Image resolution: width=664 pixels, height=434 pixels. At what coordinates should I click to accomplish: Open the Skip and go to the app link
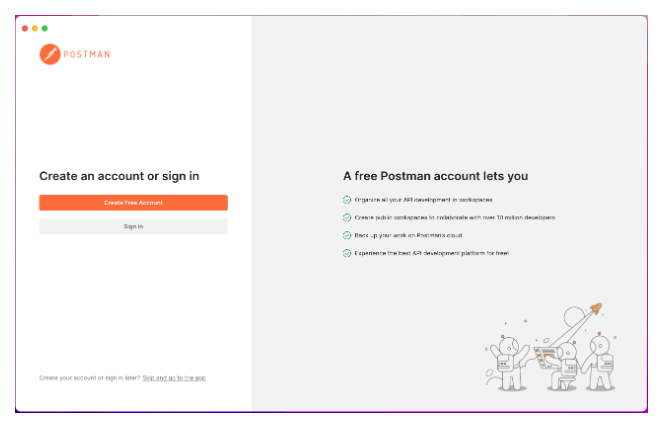point(174,378)
